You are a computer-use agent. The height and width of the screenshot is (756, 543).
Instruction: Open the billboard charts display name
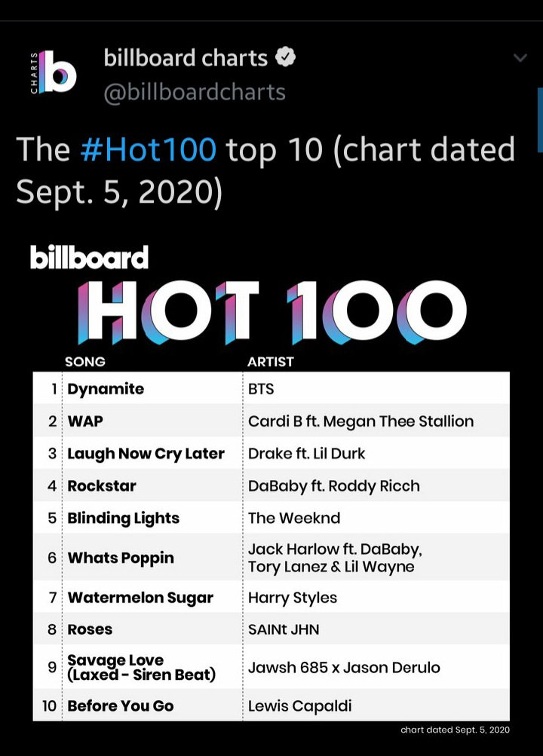pyautogui.click(x=186, y=58)
